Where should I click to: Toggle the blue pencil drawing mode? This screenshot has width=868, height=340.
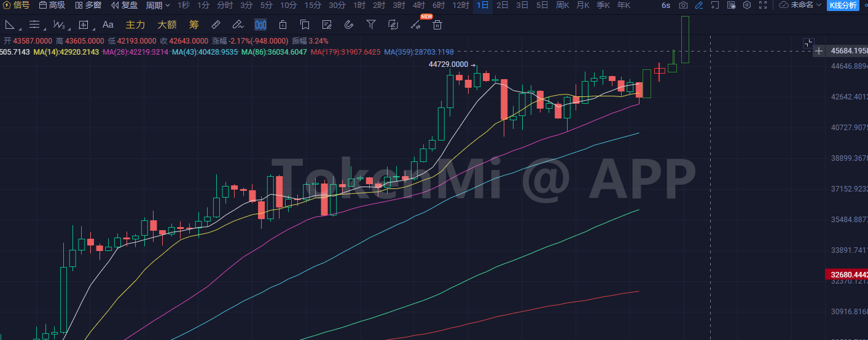[698, 5]
